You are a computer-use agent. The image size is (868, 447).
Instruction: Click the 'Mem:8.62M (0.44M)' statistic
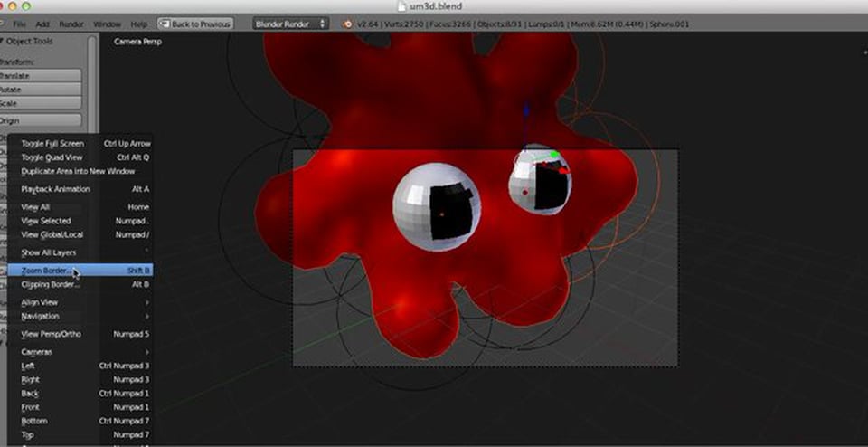click(609, 24)
